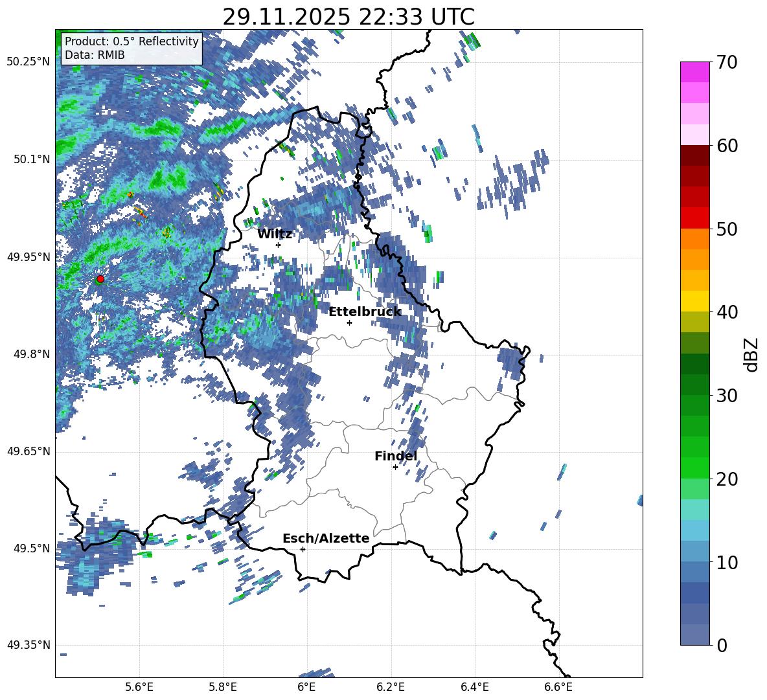767x700 pixels.
Task: Click the 60 tick on colorbar
Action: (x=727, y=146)
